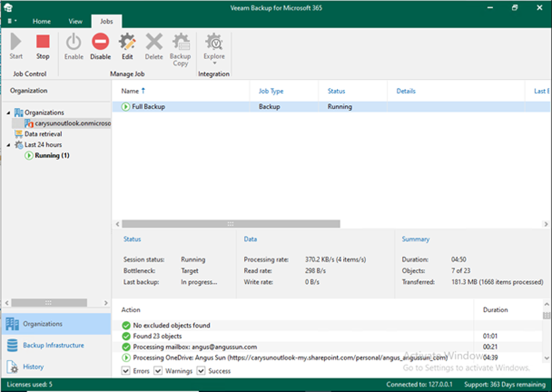Collapse the Last 24 hours node
This screenshot has height=392, width=552.
(x=8, y=145)
